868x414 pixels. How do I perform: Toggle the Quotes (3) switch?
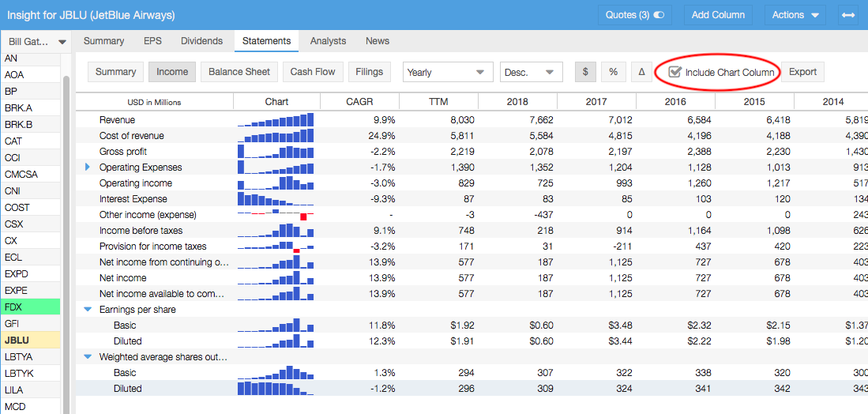[659, 15]
